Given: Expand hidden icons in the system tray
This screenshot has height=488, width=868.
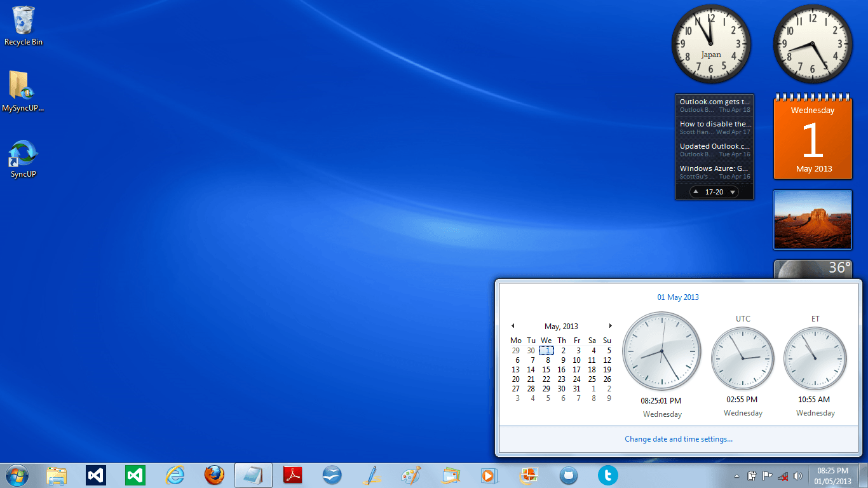Looking at the screenshot, I should point(736,475).
